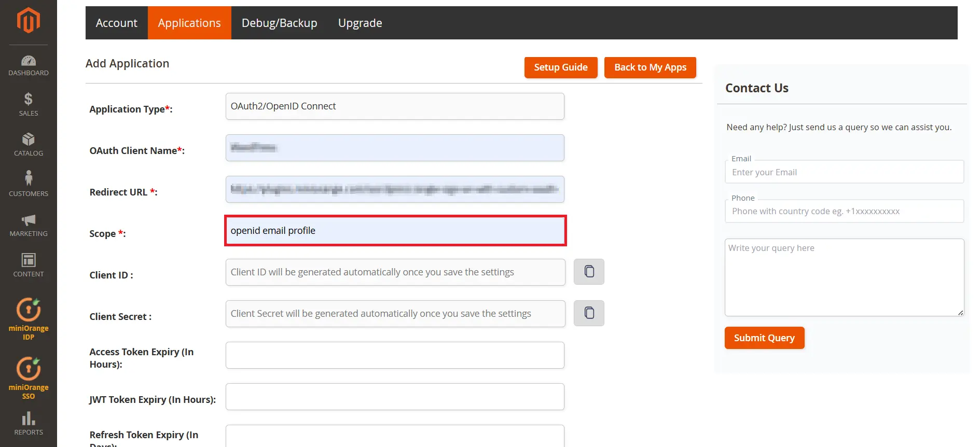The height and width of the screenshot is (447, 980).
Task: Click the query text area
Action: (x=844, y=277)
